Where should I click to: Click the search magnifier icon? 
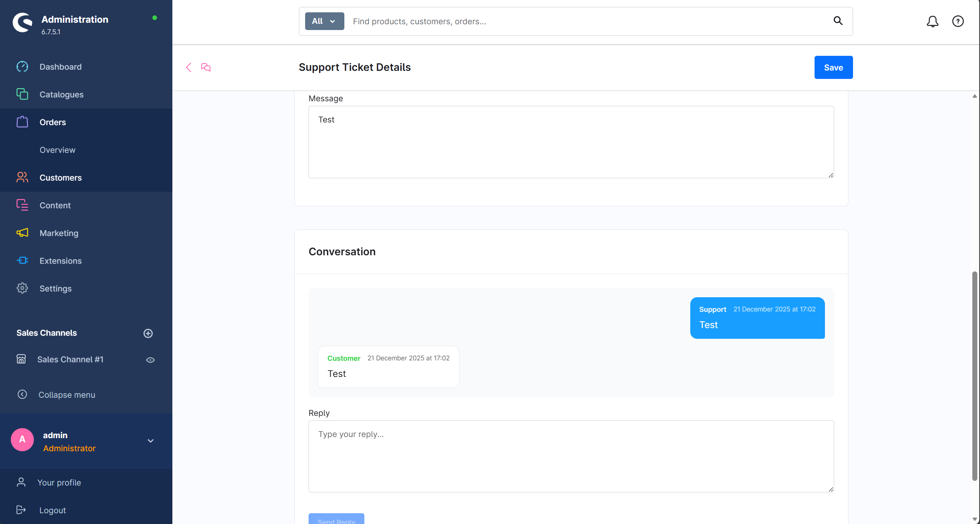point(838,21)
